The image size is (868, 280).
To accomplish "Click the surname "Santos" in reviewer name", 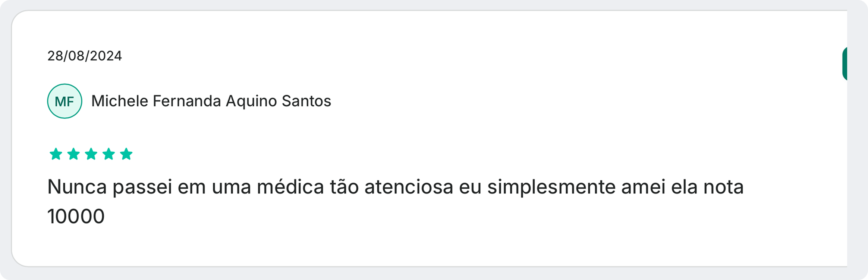I will click(306, 101).
